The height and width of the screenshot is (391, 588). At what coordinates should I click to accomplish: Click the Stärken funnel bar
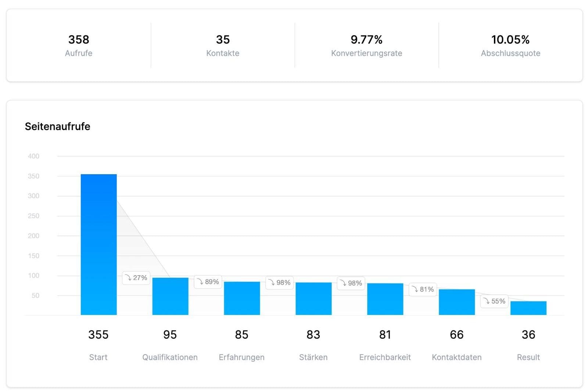point(313,298)
